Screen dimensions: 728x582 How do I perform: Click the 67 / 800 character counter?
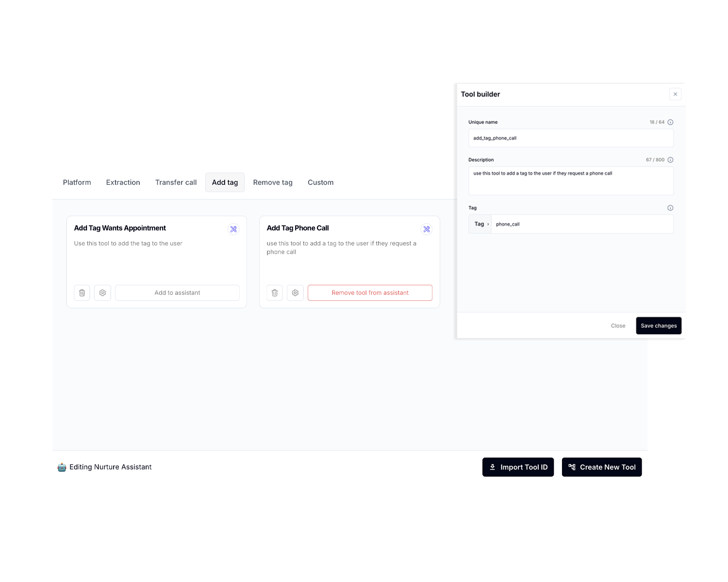coord(655,160)
